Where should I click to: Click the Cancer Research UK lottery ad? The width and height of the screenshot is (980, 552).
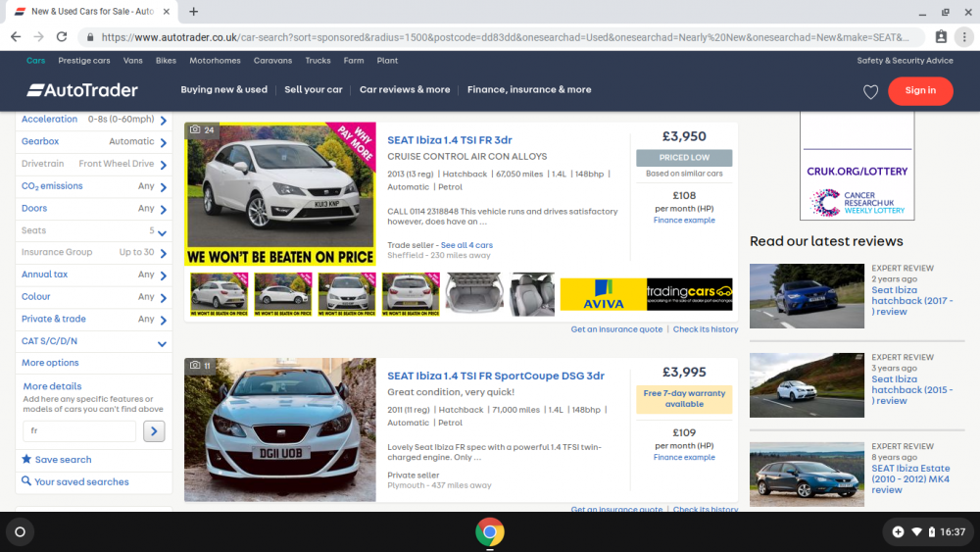857,167
